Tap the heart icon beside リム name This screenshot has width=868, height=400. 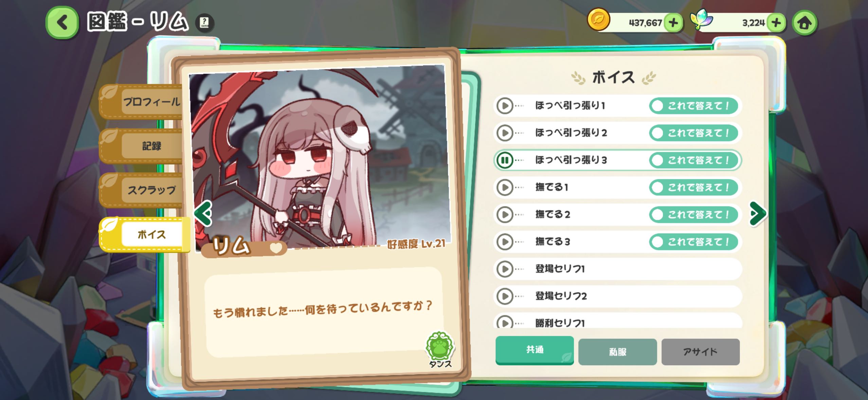(276, 248)
